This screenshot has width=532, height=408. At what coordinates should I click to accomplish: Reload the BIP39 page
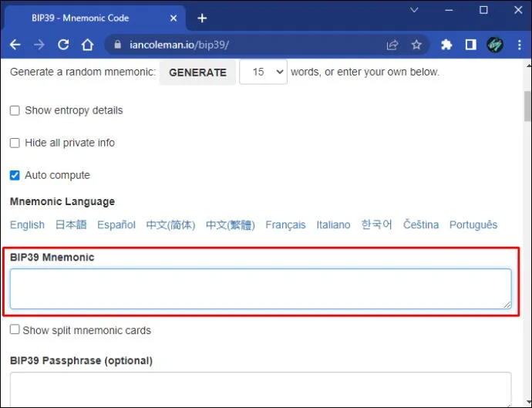[63, 45]
